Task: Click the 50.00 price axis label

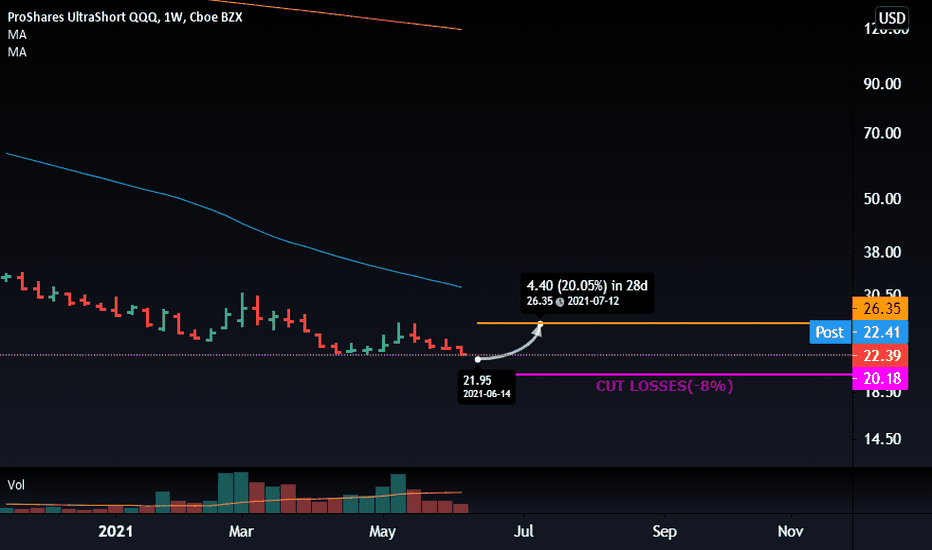Action: [x=882, y=199]
